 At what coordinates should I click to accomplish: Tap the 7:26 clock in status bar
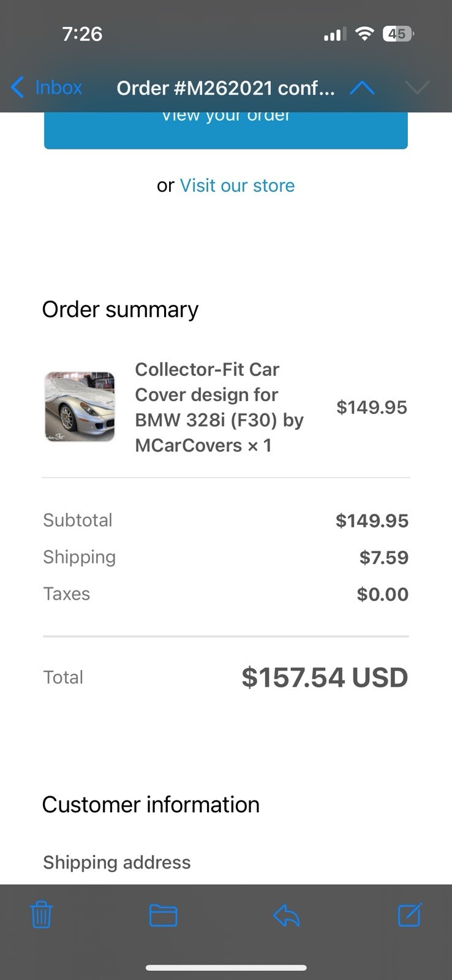pos(82,34)
